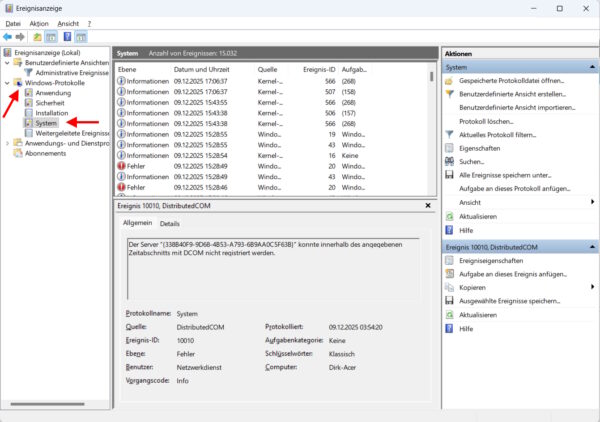Click Benutzerdefinierte Ansicht importieren link
The width and height of the screenshot is (600, 422).
tap(517, 108)
